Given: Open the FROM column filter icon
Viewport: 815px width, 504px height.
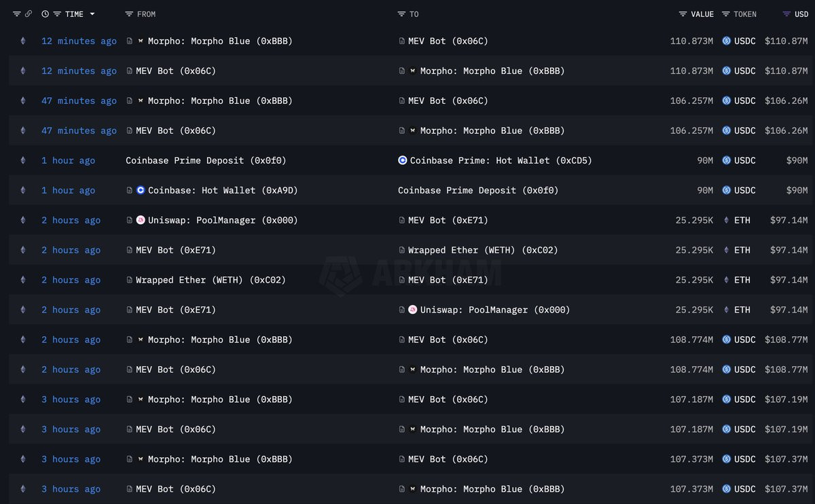Looking at the screenshot, I should (x=129, y=14).
